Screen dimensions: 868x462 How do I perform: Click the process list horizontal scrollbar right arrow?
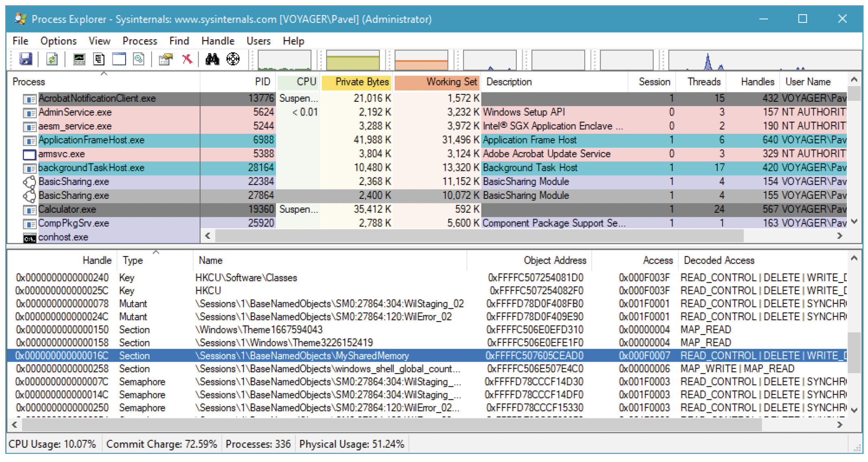click(x=840, y=236)
